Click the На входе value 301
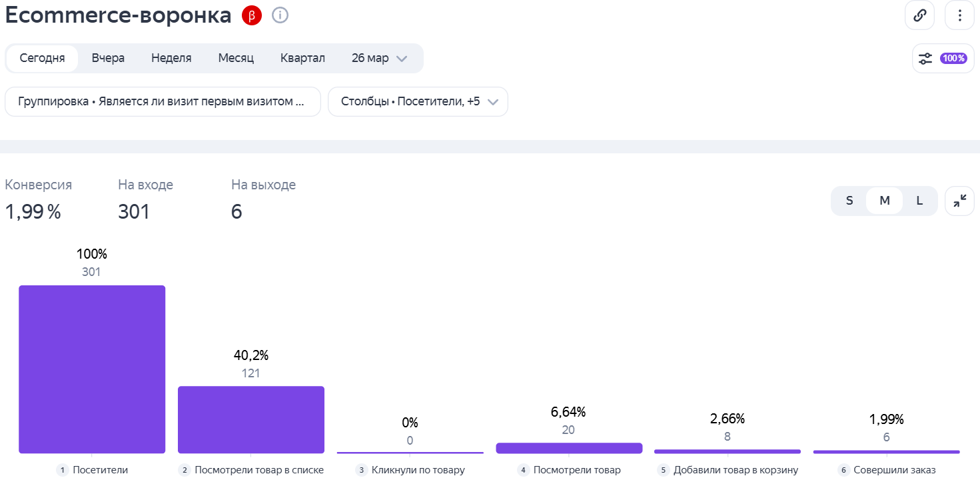This screenshot has height=492, width=980. pos(134,212)
